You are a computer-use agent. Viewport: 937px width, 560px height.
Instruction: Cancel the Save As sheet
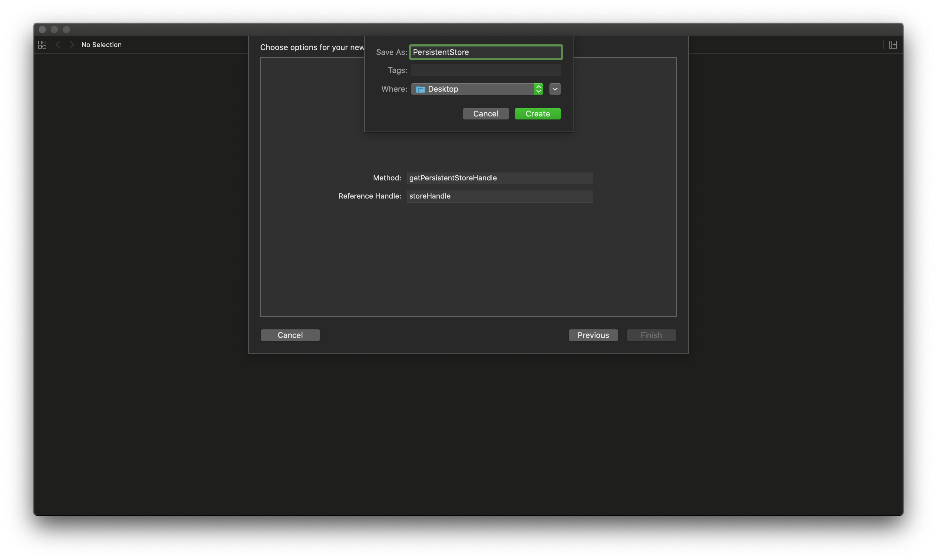point(485,113)
